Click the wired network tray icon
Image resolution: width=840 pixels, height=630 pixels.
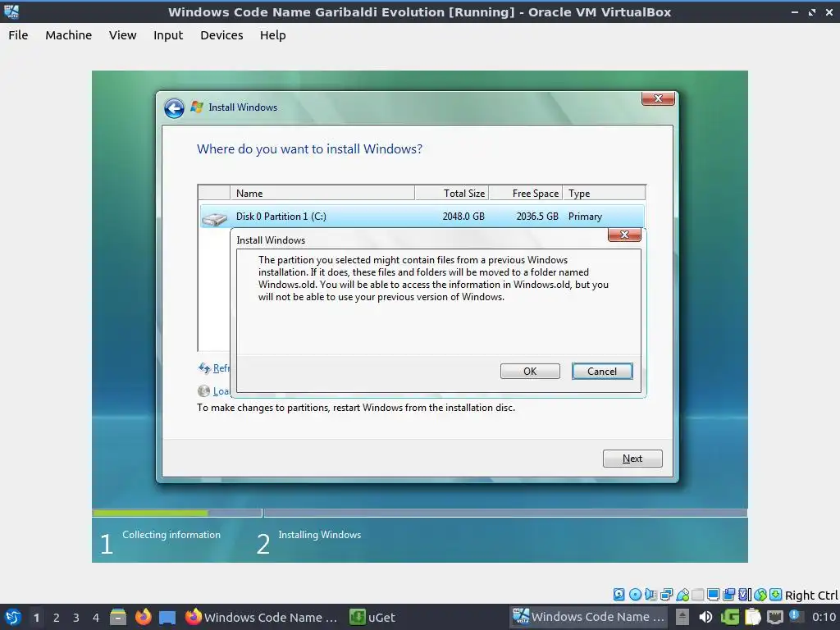(x=775, y=617)
